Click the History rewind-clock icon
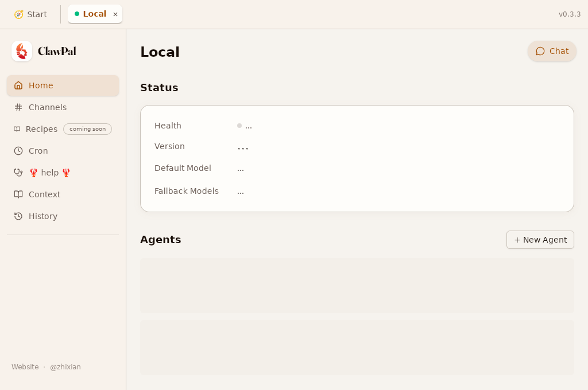Image resolution: width=588 pixels, height=390 pixels. [x=18, y=216]
